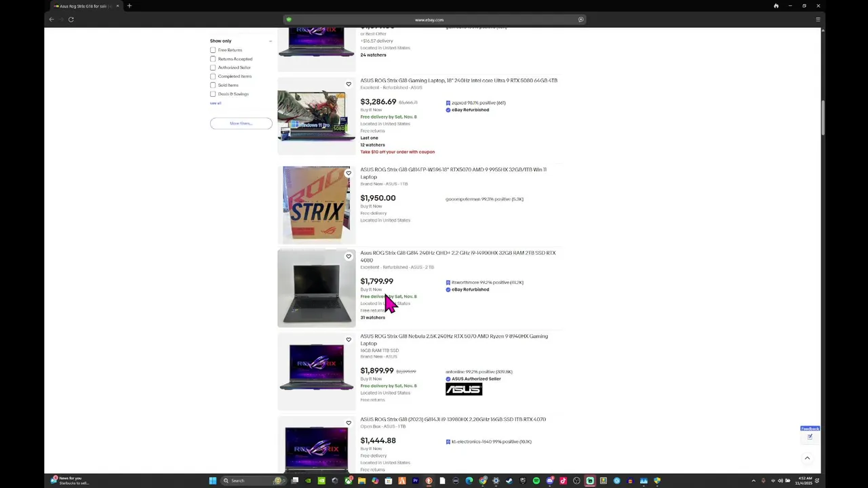868x488 pixels.
Task: Open Spotify from the taskbar
Action: point(536,481)
